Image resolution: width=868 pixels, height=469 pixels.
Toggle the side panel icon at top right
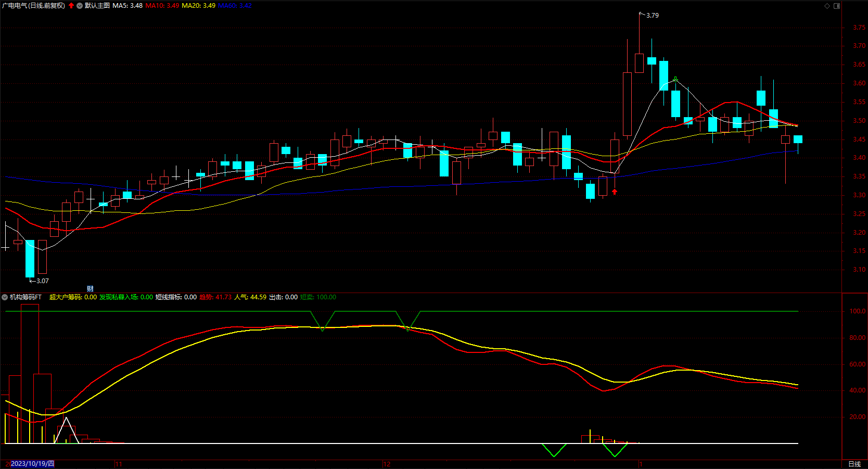[x=837, y=6]
